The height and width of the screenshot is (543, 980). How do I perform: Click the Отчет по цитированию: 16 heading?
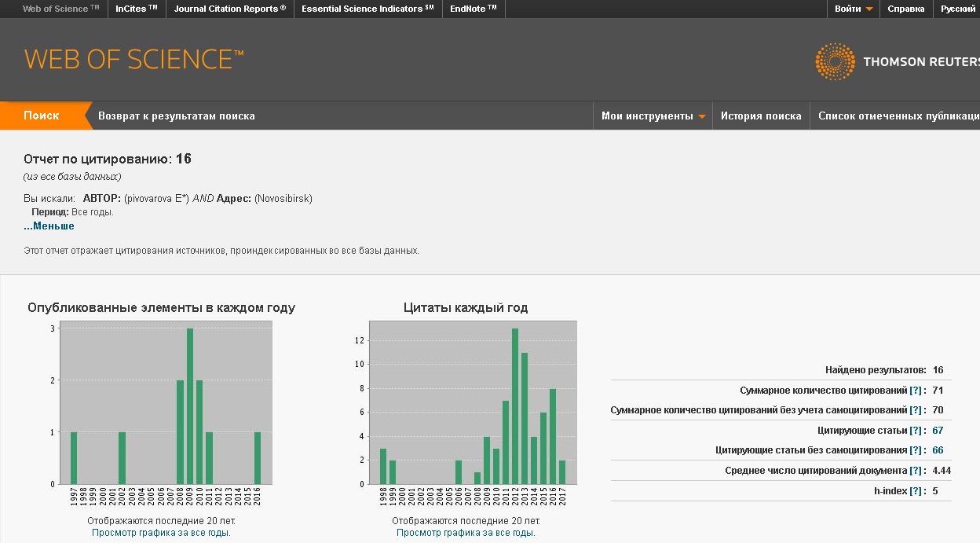tap(108, 159)
